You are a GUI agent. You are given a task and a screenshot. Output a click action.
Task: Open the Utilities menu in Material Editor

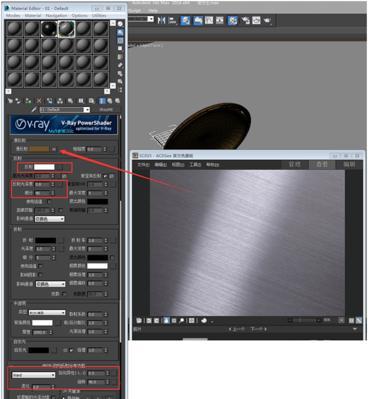(99, 16)
